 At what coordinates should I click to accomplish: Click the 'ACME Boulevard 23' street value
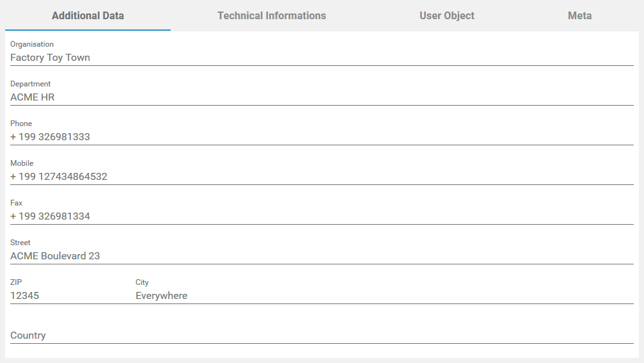(x=55, y=256)
